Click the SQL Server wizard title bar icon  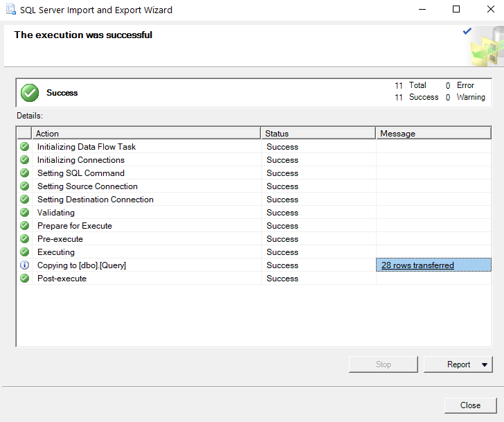coord(10,10)
